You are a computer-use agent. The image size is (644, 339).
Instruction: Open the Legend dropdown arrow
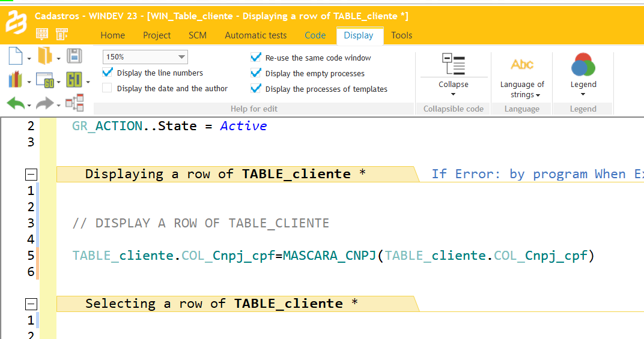pyautogui.click(x=583, y=94)
